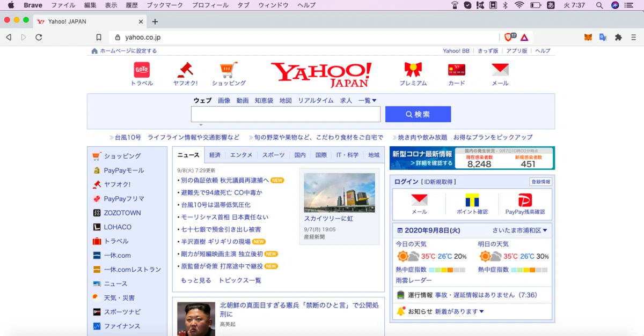644x336 pixels.
Task: Open the Mail envelope icon in the header
Action: [x=500, y=70]
